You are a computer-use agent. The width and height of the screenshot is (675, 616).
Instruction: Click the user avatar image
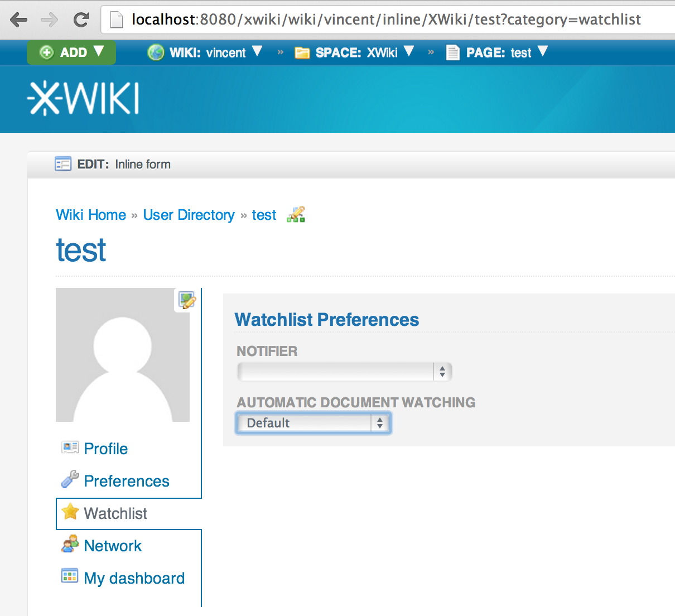123,355
